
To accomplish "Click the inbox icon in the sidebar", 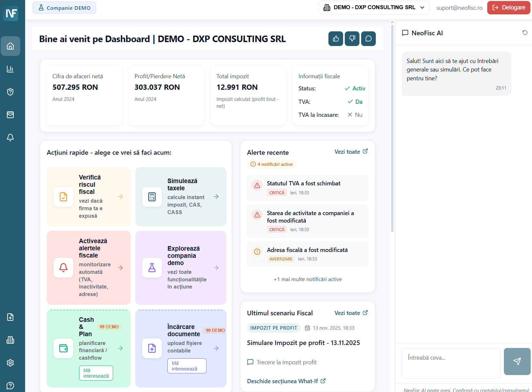I will tap(10, 115).
